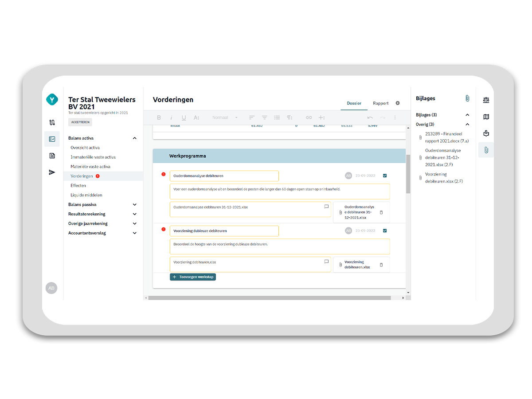Click the teal Y app logo
Image resolution: width=532 pixels, height=399 pixels.
point(52,100)
